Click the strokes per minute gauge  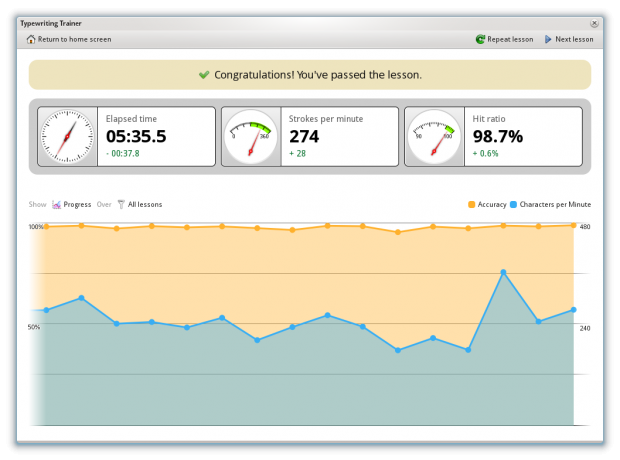pos(251,136)
